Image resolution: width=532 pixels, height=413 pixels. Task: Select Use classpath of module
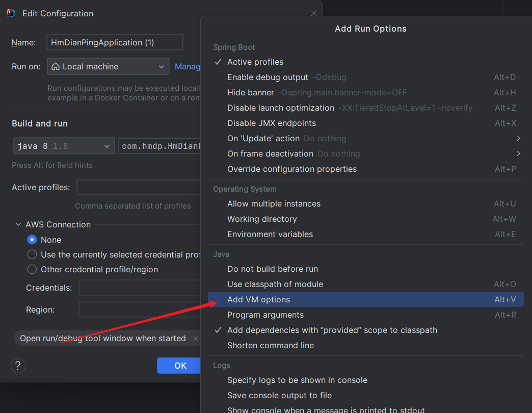click(366, 284)
